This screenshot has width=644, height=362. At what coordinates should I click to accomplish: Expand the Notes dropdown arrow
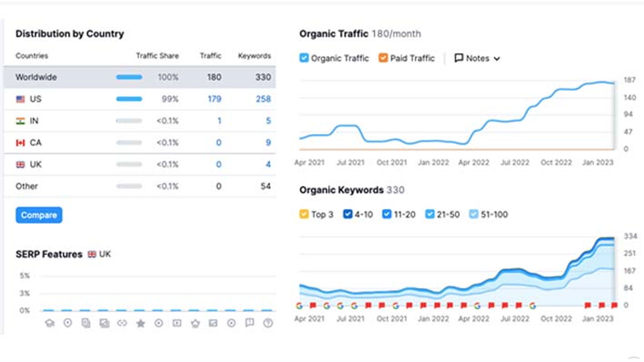(x=497, y=59)
